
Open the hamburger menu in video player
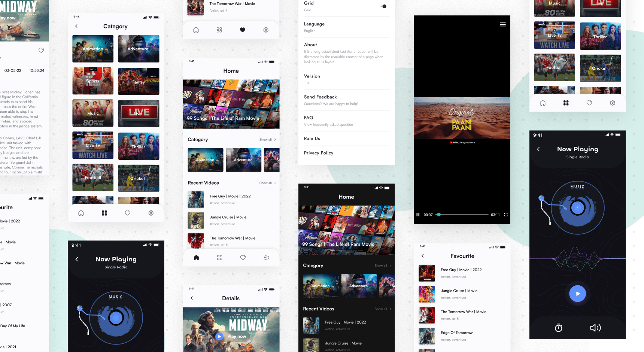point(502,24)
